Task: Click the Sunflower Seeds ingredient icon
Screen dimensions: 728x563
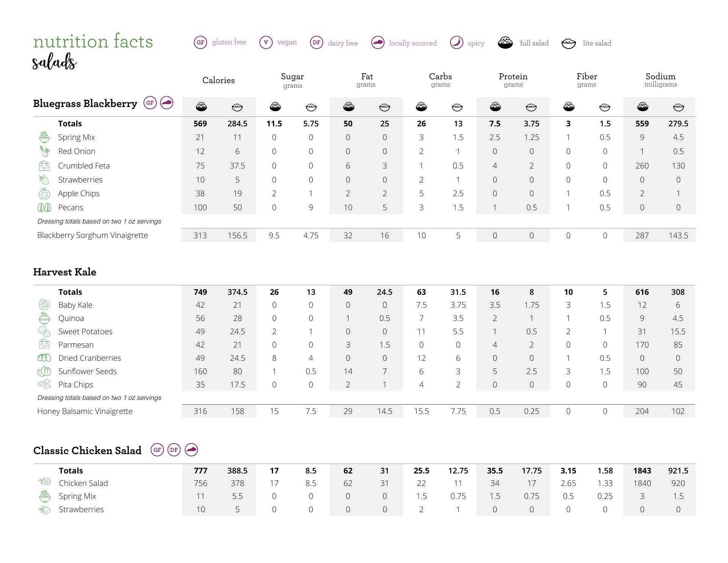Action: (44, 371)
